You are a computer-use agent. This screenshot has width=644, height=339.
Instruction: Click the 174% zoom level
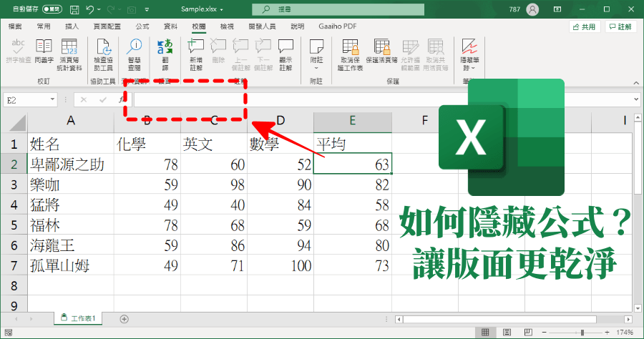click(x=625, y=332)
